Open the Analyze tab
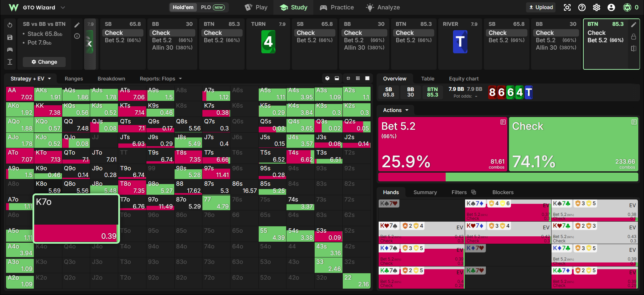The image size is (644, 295). [383, 7]
